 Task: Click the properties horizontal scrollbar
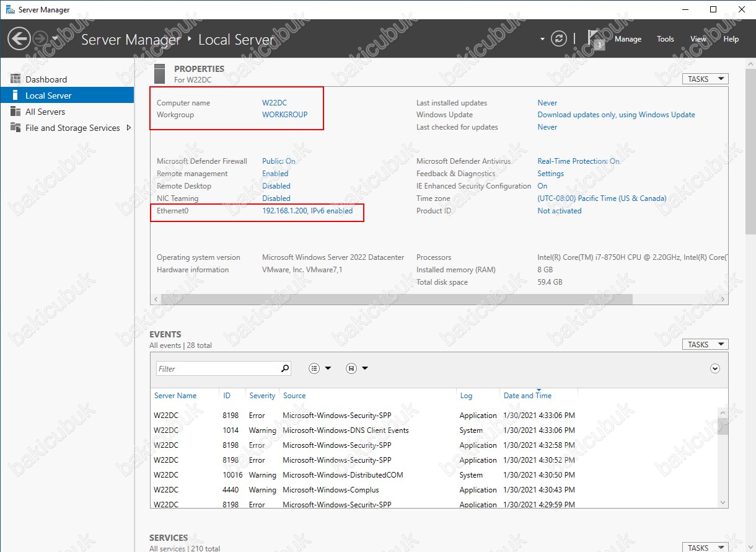click(x=395, y=299)
